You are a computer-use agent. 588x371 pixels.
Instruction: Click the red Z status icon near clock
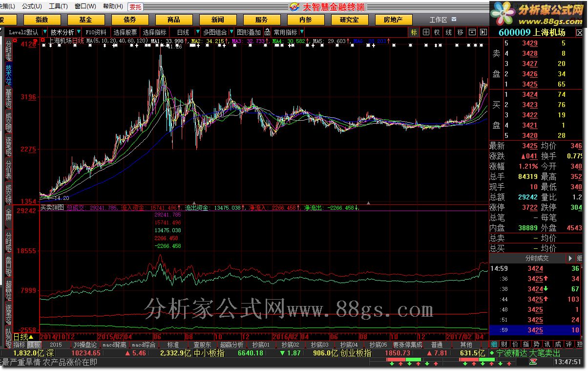(534, 362)
